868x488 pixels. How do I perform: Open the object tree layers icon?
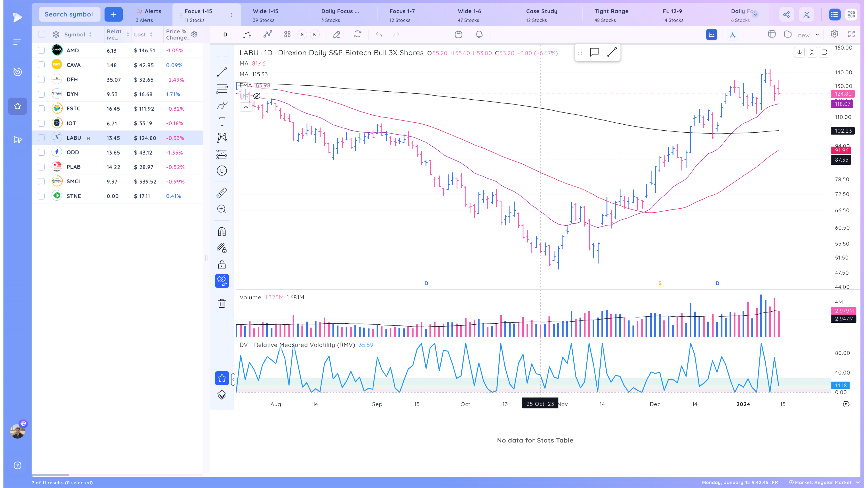[x=222, y=395]
